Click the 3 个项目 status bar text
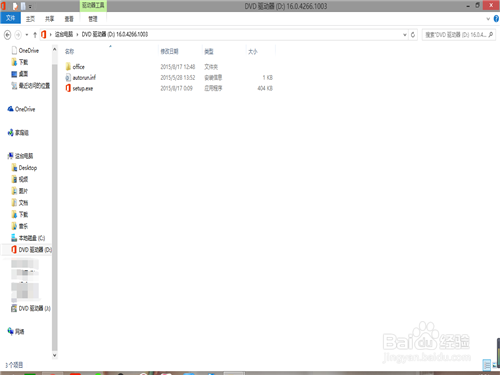500x375 pixels. pyautogui.click(x=14, y=365)
